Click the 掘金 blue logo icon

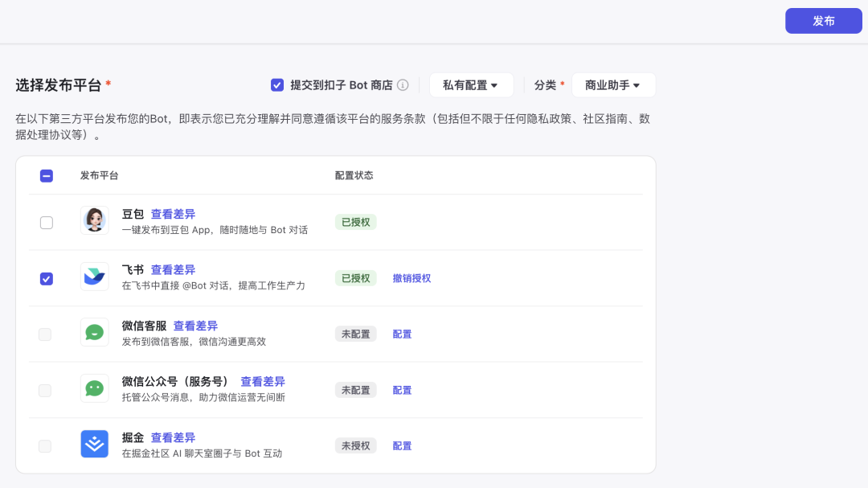pyautogui.click(x=95, y=445)
